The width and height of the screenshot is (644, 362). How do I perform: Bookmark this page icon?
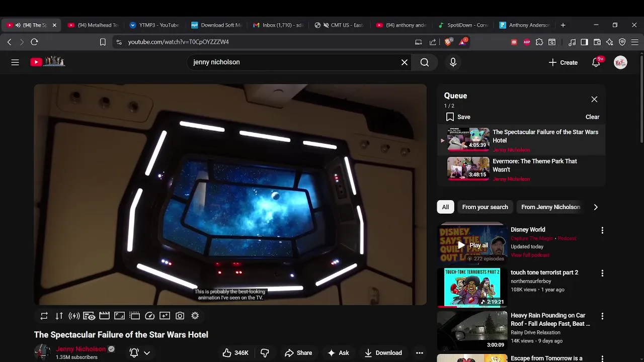pos(103,42)
